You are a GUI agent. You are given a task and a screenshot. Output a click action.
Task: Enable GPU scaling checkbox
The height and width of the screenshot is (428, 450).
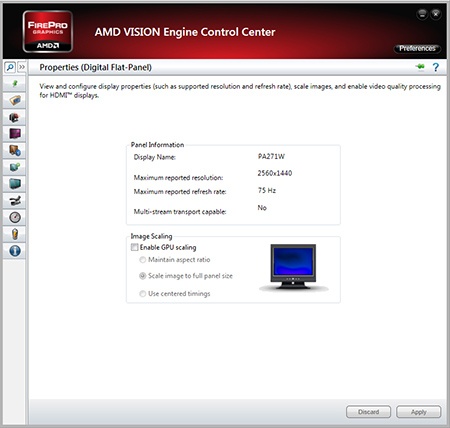pos(134,247)
